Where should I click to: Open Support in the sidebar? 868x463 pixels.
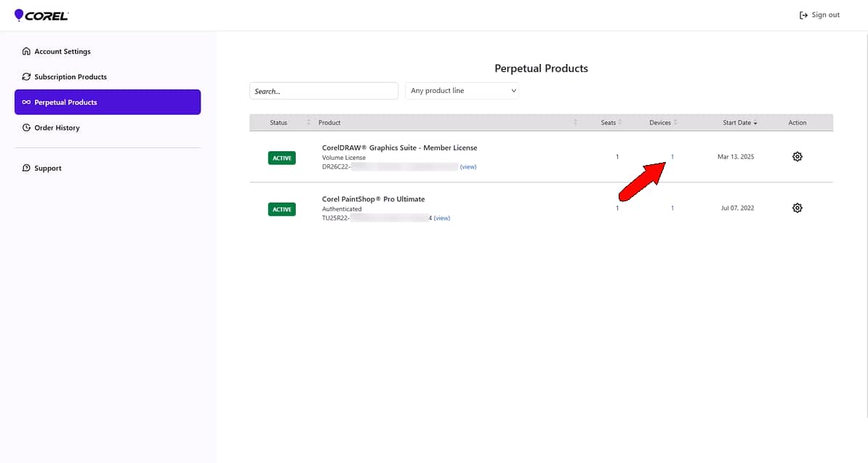click(41, 168)
